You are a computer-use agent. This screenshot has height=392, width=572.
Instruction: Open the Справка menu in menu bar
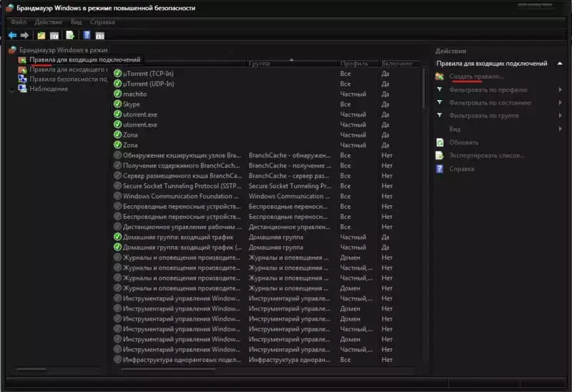[x=102, y=22]
